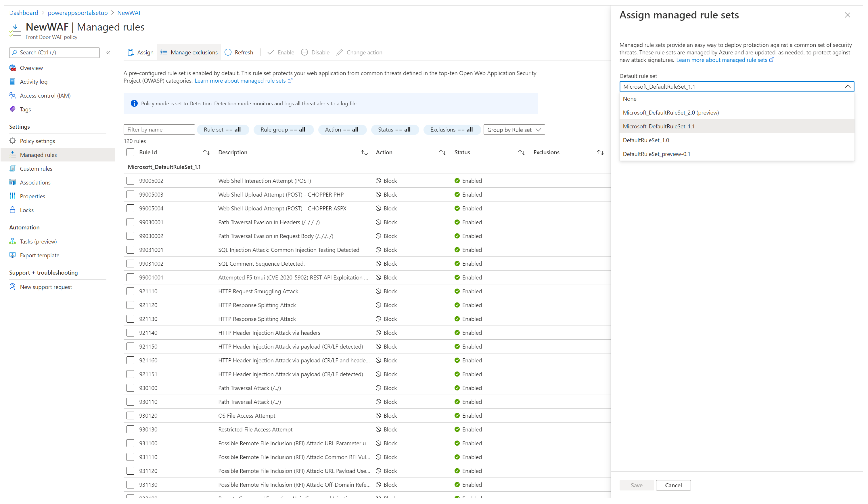Image resolution: width=868 pixels, height=504 pixels.
Task: Navigate to Policy settings section
Action: (37, 140)
